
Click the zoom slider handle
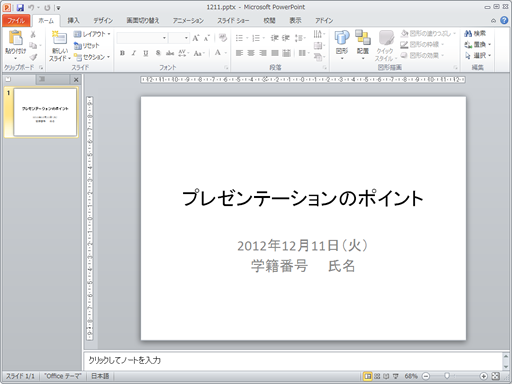pyautogui.click(x=447, y=376)
